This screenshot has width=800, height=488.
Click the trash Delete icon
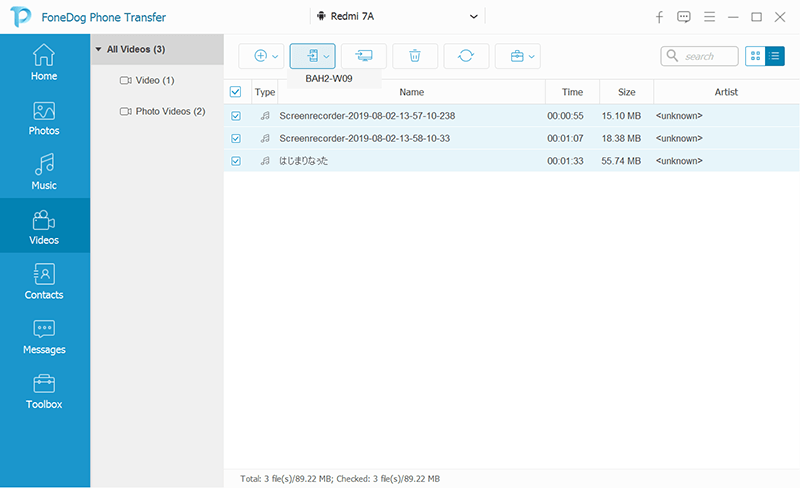click(x=415, y=56)
